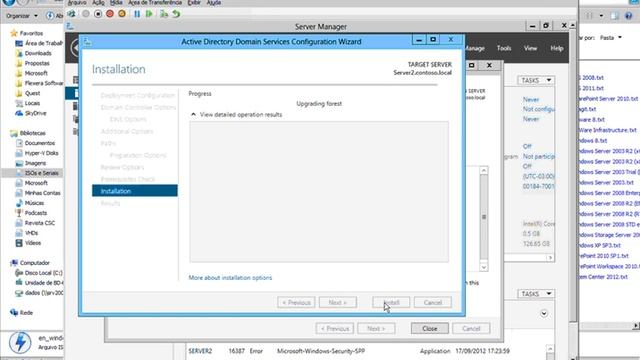
Task: Click the Not configured link in Server Manager
Action: click(x=538, y=109)
